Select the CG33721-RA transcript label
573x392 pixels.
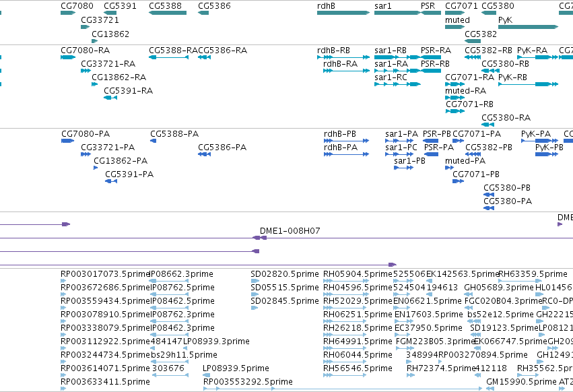(x=108, y=63)
